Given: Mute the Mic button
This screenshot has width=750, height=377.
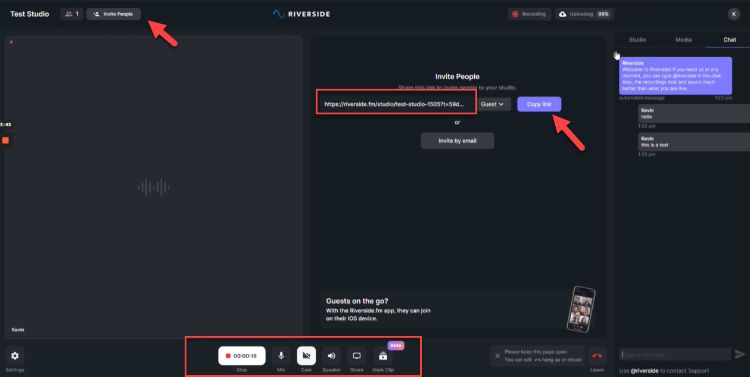Looking at the screenshot, I should tap(281, 355).
